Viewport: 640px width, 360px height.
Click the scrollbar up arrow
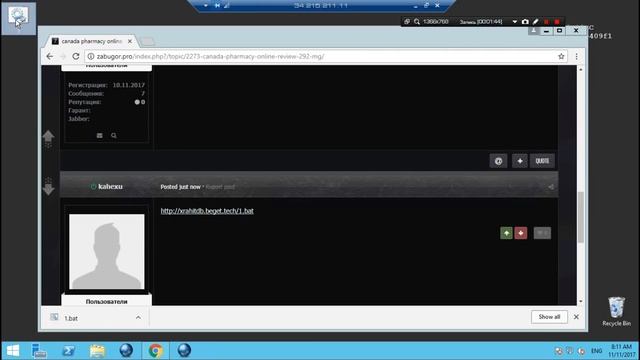pyautogui.click(x=580, y=70)
